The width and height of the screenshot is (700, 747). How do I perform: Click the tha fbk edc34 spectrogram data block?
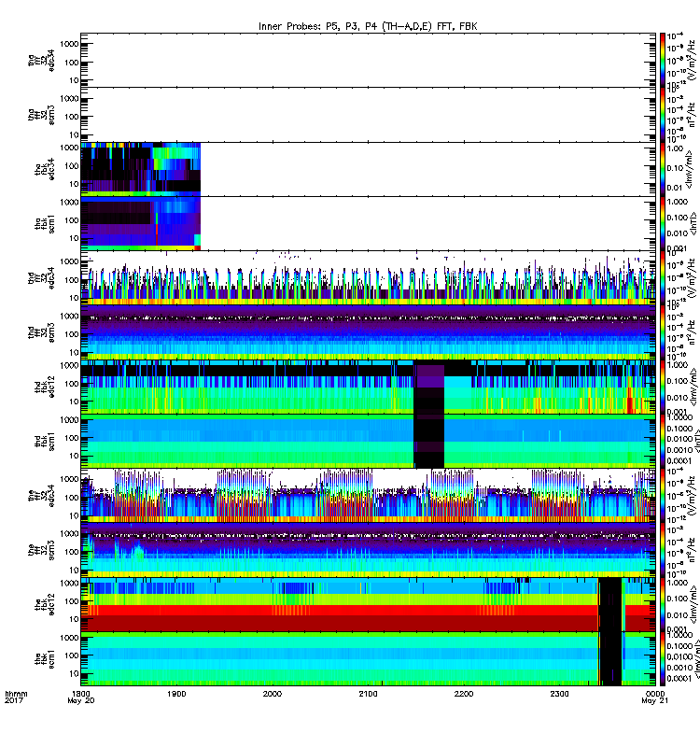[141, 169]
